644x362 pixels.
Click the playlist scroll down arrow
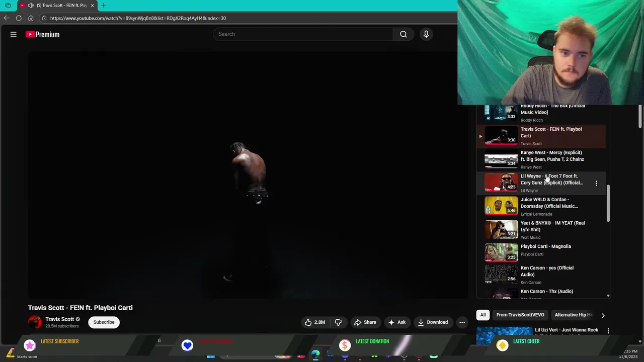tap(608, 296)
